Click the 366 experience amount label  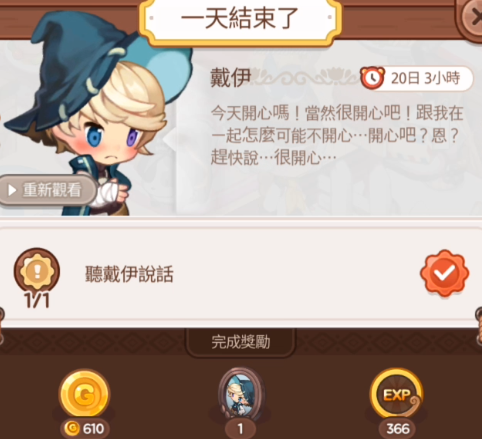pos(398,429)
